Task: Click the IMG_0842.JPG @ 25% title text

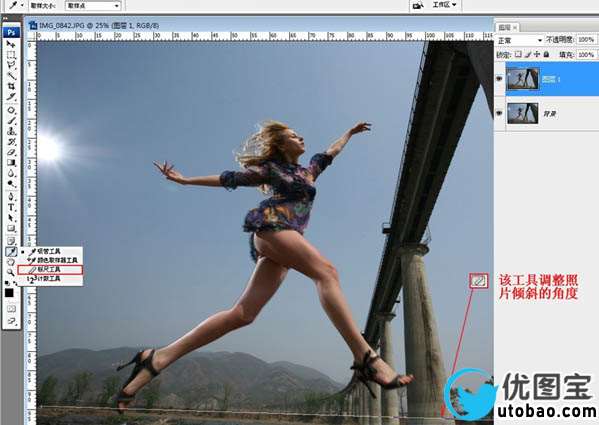Action: click(99, 26)
